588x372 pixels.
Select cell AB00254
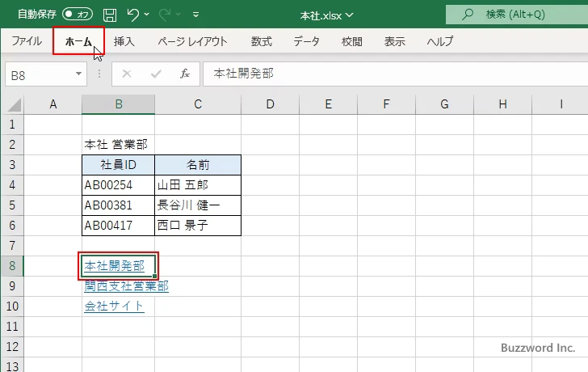(x=119, y=185)
